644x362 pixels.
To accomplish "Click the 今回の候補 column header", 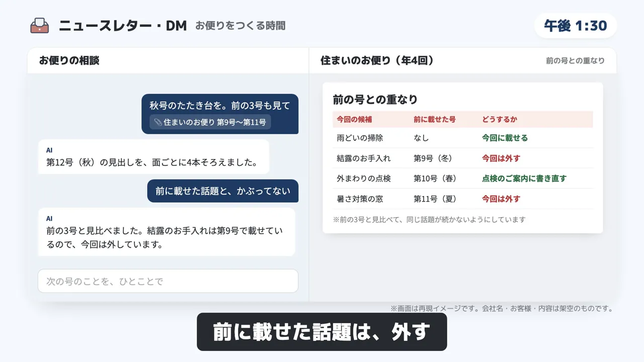I will tap(354, 119).
